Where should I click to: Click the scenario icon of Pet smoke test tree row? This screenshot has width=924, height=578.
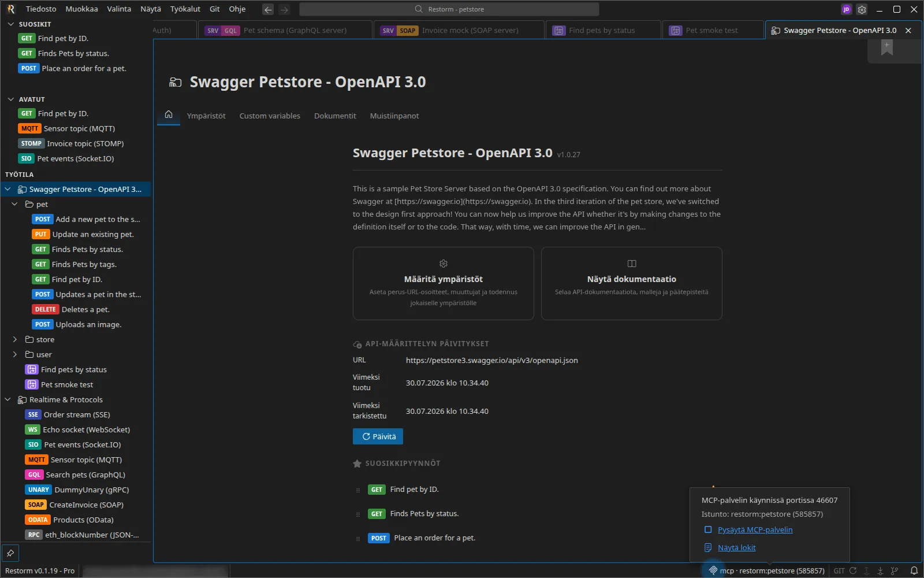click(x=32, y=384)
